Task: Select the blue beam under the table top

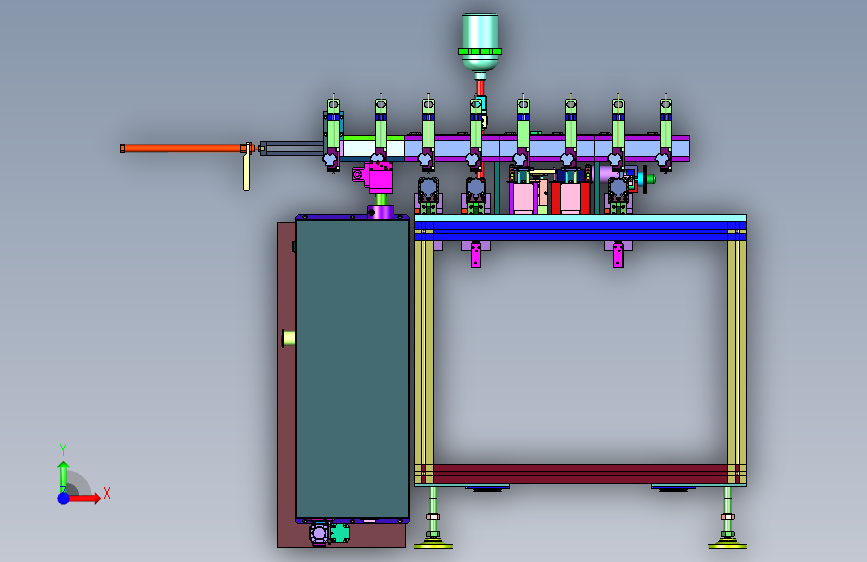Action: click(x=580, y=231)
